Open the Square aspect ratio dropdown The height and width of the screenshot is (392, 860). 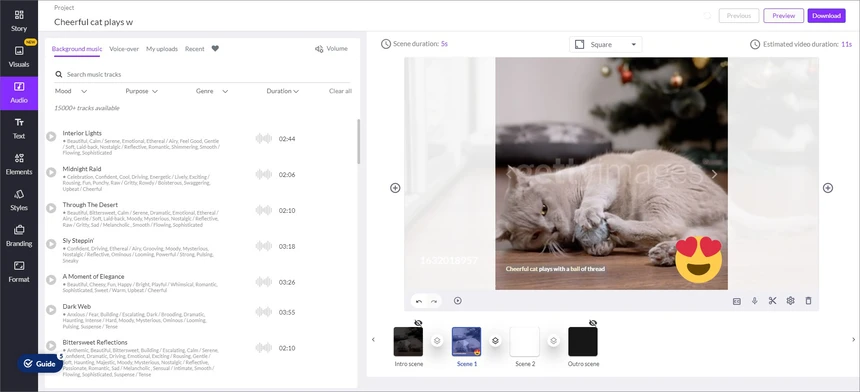coord(606,44)
